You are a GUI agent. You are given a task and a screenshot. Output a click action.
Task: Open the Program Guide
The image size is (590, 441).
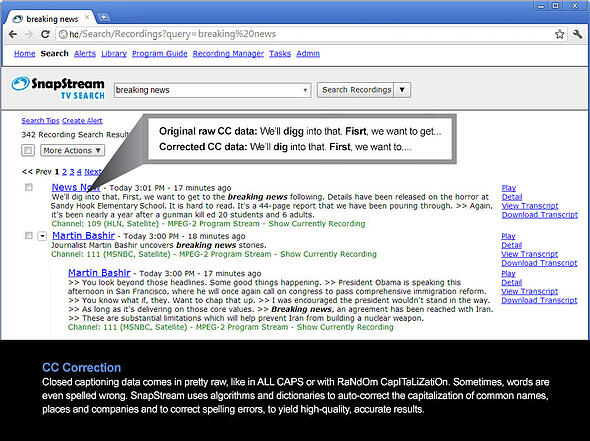pyautogui.click(x=160, y=53)
